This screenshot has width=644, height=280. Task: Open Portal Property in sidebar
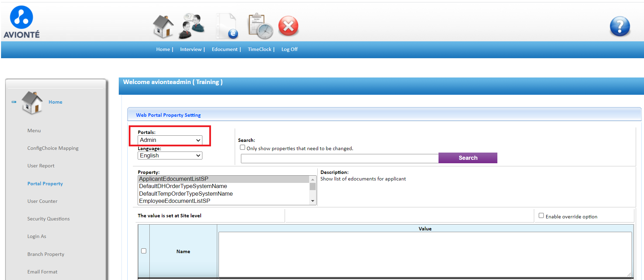45,184
